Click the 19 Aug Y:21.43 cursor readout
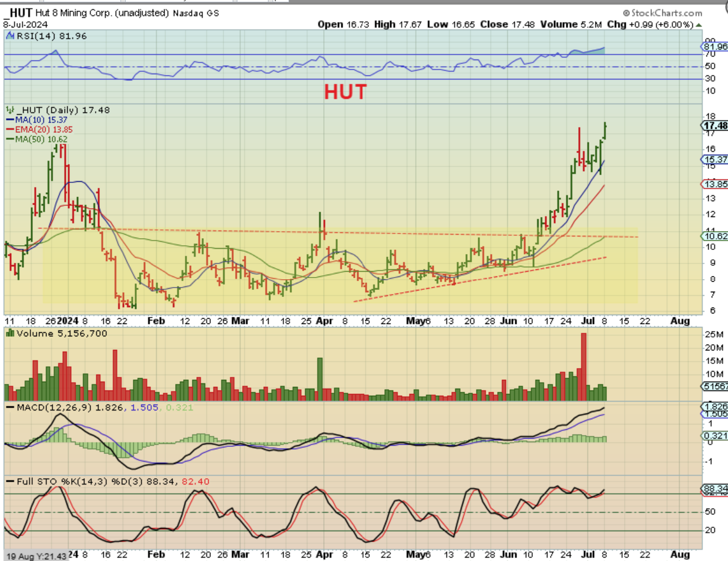This screenshot has width=728, height=561. pyautogui.click(x=36, y=556)
